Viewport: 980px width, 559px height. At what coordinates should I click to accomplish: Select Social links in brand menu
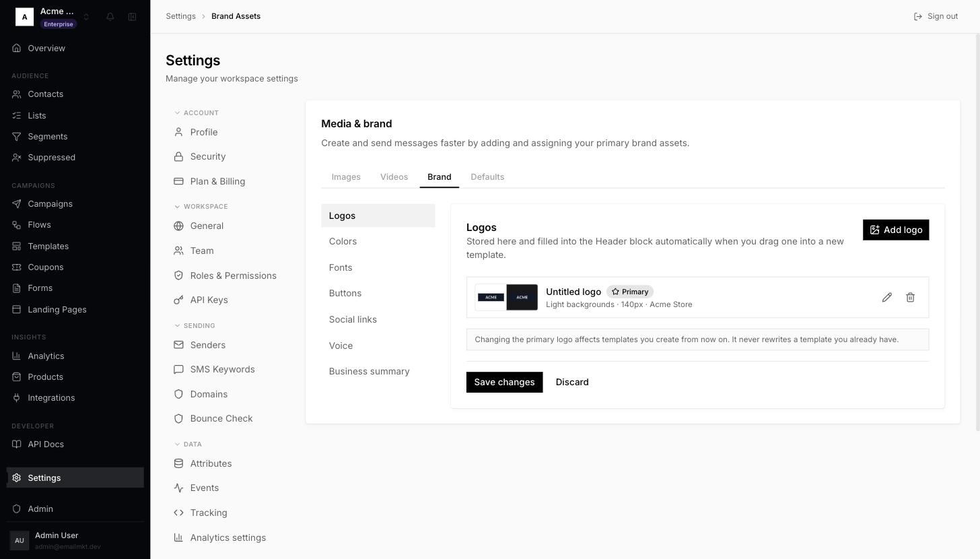coord(378,319)
